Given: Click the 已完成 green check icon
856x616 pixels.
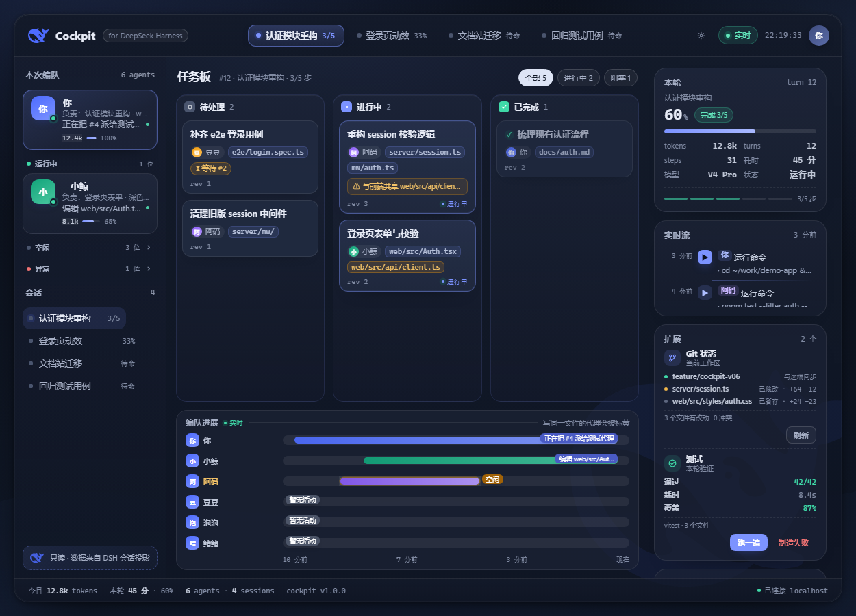Looking at the screenshot, I should (504, 107).
